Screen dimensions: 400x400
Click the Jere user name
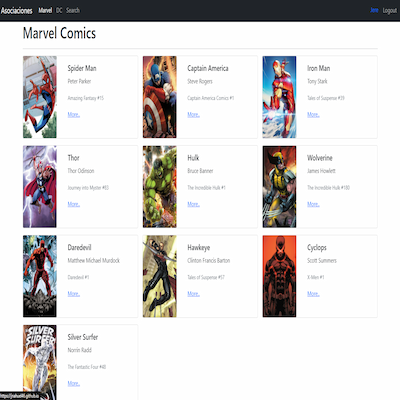coord(374,10)
